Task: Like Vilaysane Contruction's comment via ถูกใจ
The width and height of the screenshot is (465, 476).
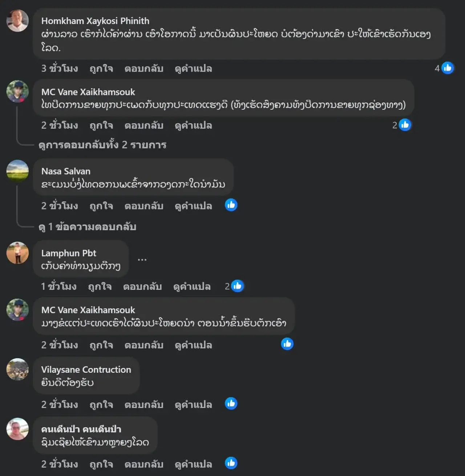Action: pyautogui.click(x=101, y=405)
